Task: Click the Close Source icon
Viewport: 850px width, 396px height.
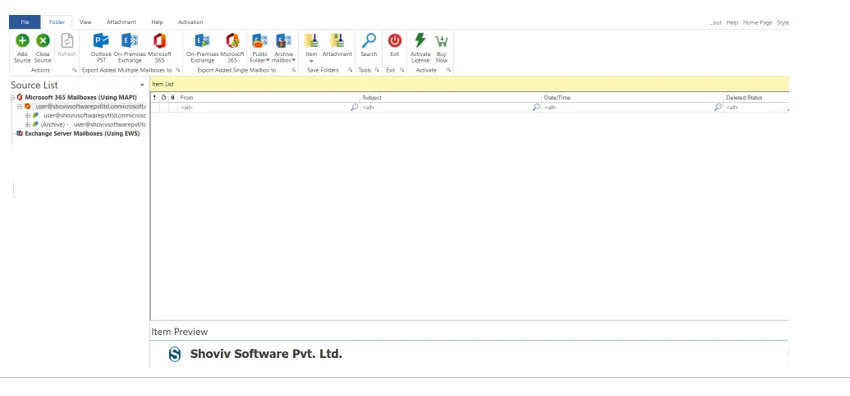Action: tap(43, 41)
